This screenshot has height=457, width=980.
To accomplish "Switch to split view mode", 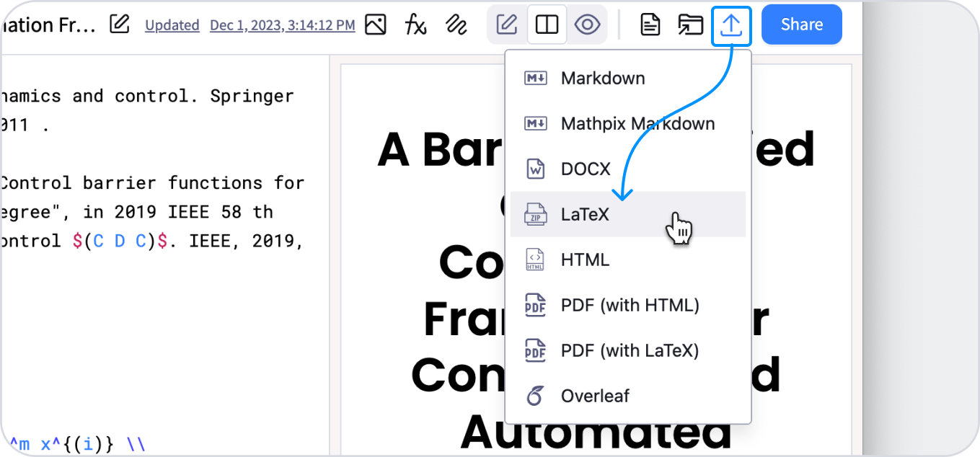I will [x=547, y=25].
